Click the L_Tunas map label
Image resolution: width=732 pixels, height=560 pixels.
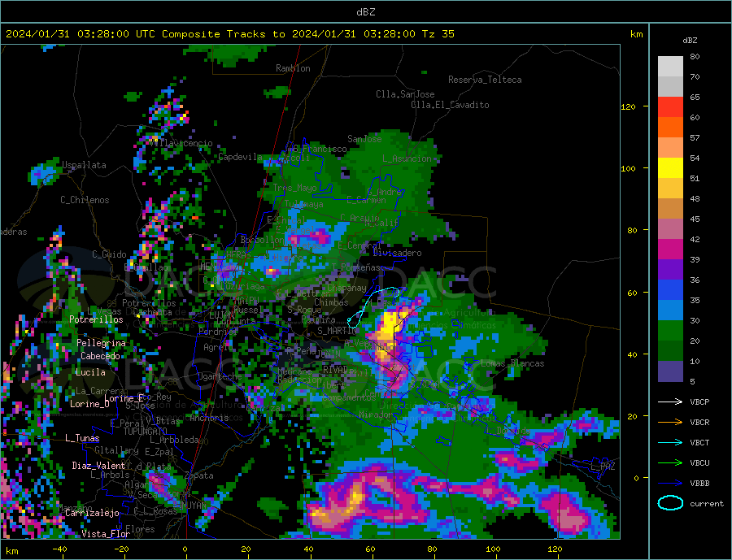pos(82,438)
